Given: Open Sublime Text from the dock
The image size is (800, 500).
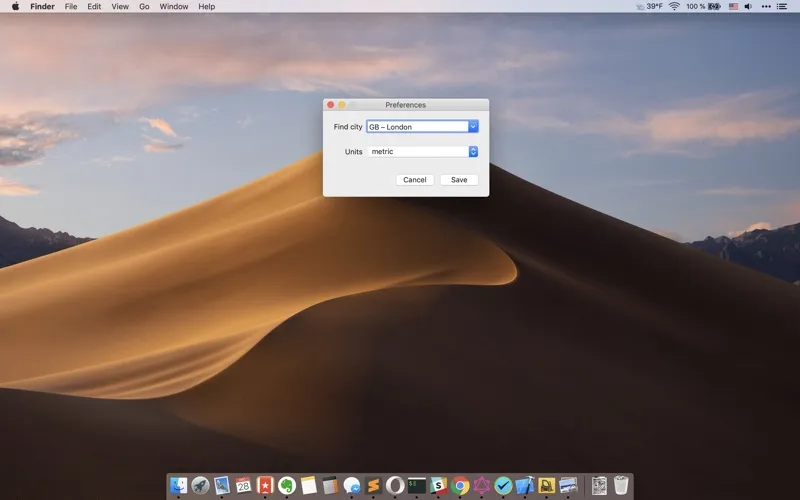Looking at the screenshot, I should (x=373, y=485).
